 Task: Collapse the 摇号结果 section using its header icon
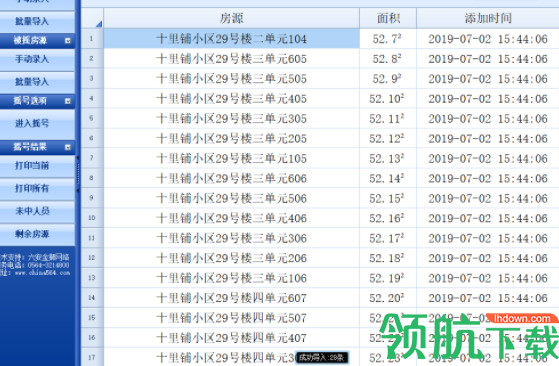click(x=68, y=147)
